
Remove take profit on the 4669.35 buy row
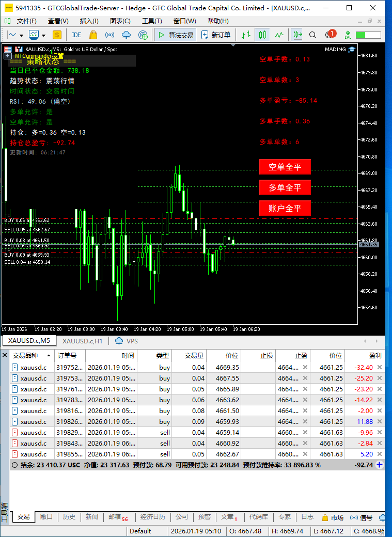click(x=305, y=367)
